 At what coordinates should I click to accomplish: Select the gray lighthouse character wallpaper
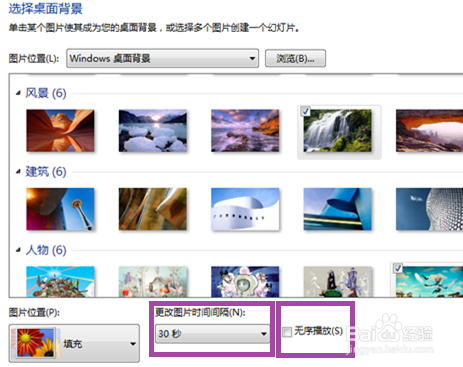coord(337,281)
